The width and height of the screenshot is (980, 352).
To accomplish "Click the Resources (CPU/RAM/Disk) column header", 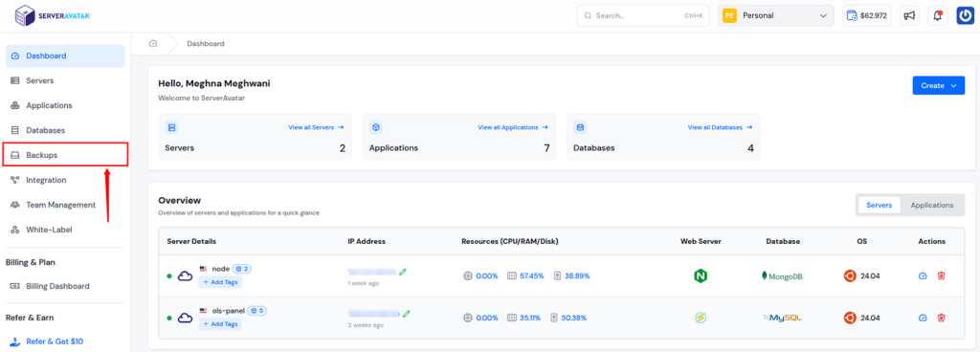I will (511, 242).
